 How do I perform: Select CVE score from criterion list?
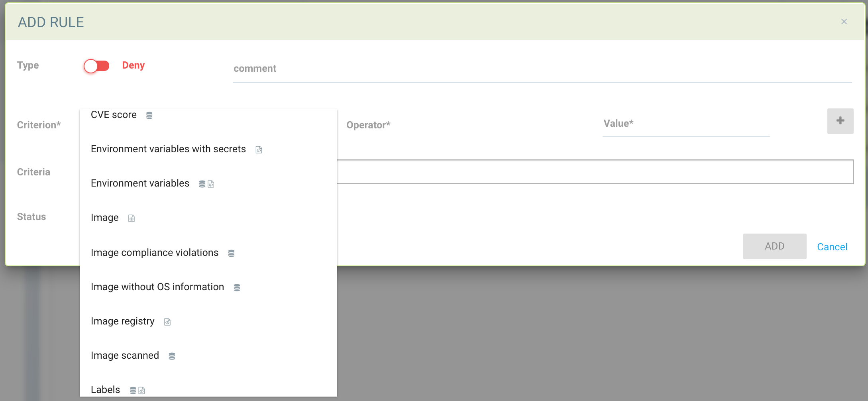[114, 115]
